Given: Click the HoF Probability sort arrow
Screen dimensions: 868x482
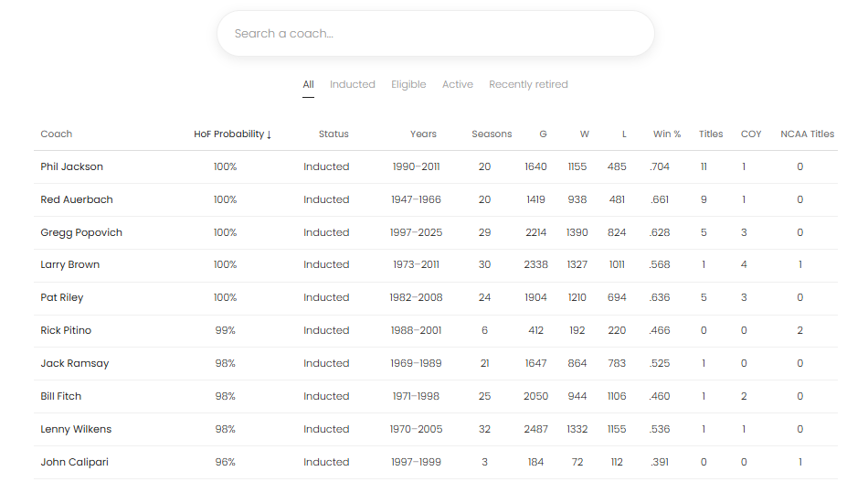Looking at the screenshot, I should [x=269, y=134].
